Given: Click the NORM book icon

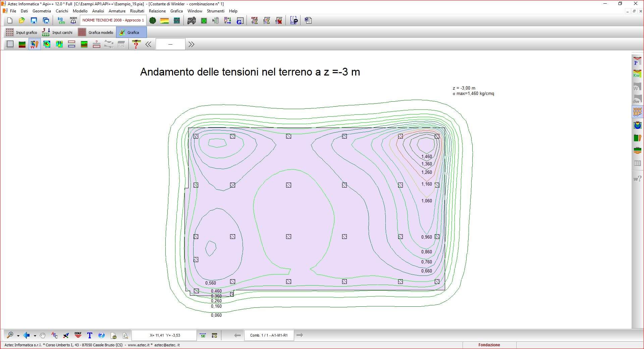Looking at the screenshot, I should [x=73, y=21].
